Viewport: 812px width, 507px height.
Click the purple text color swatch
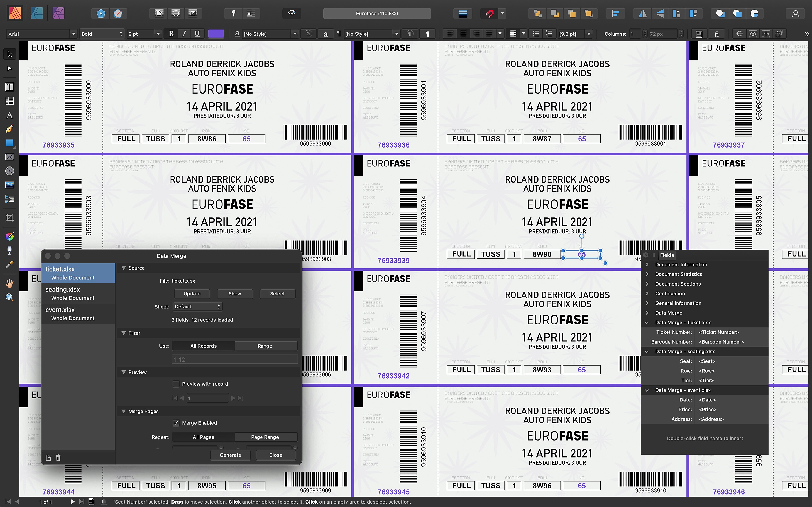[x=216, y=34]
